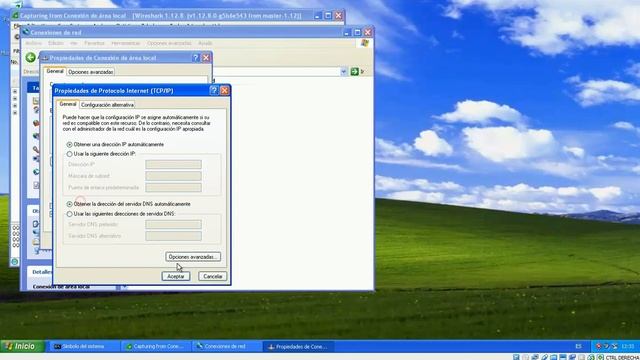Click the 'Dirección IP' input field
This screenshot has width=640, height=360.
(173, 164)
